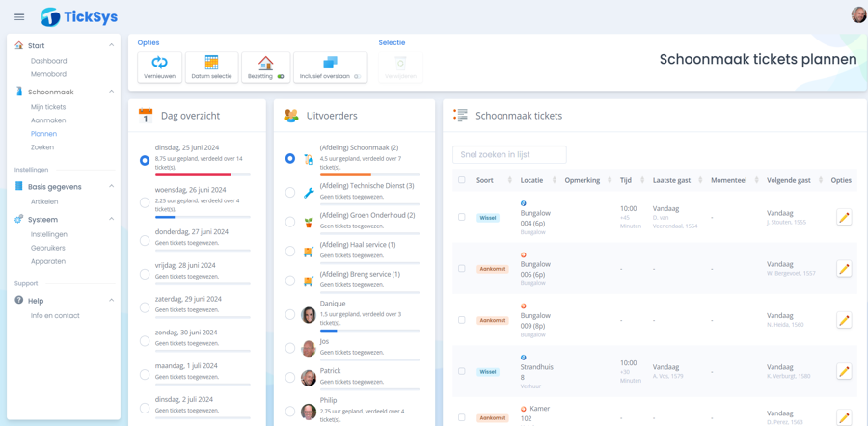The image size is (868, 426).
Task: Collapse the Schoonmaak menu section
Action: (x=111, y=92)
